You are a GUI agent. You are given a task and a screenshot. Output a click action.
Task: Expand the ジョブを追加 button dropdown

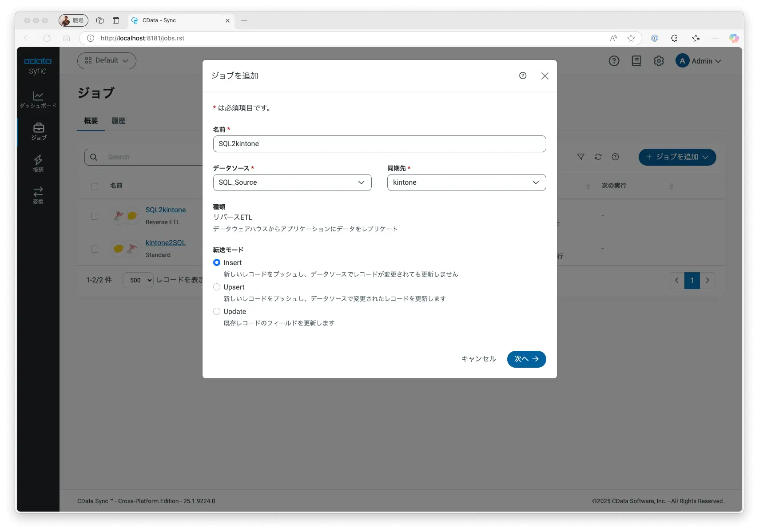[x=705, y=157]
